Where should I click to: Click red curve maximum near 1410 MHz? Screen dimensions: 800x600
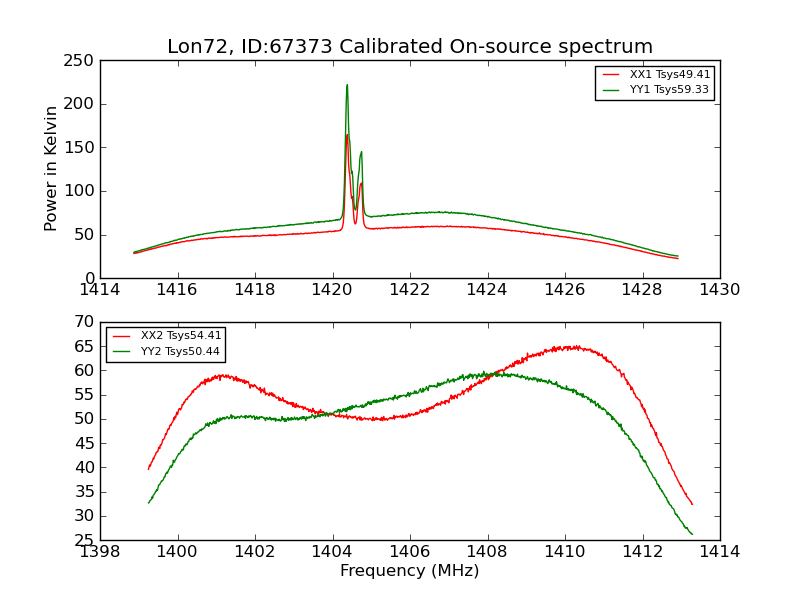570,347
